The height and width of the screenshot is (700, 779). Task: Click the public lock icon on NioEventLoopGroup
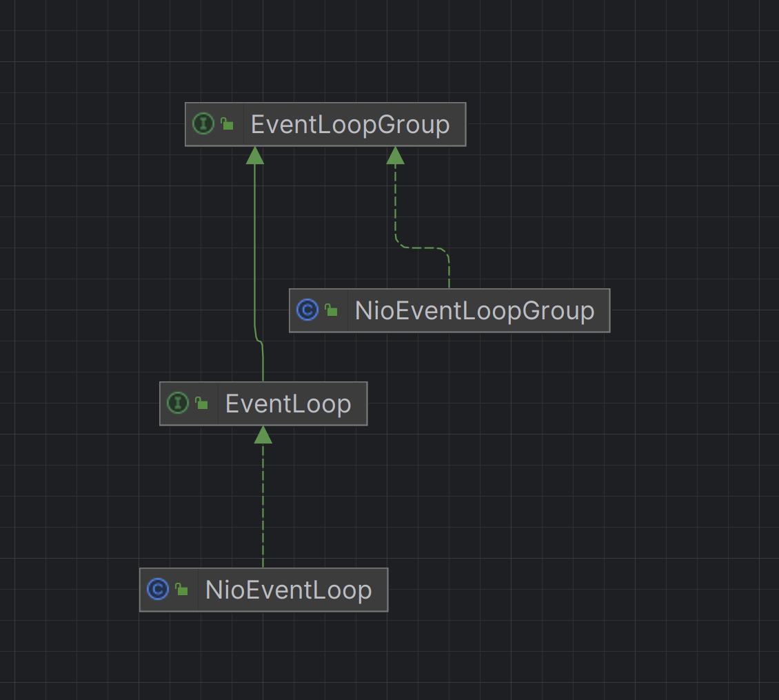[x=332, y=310]
